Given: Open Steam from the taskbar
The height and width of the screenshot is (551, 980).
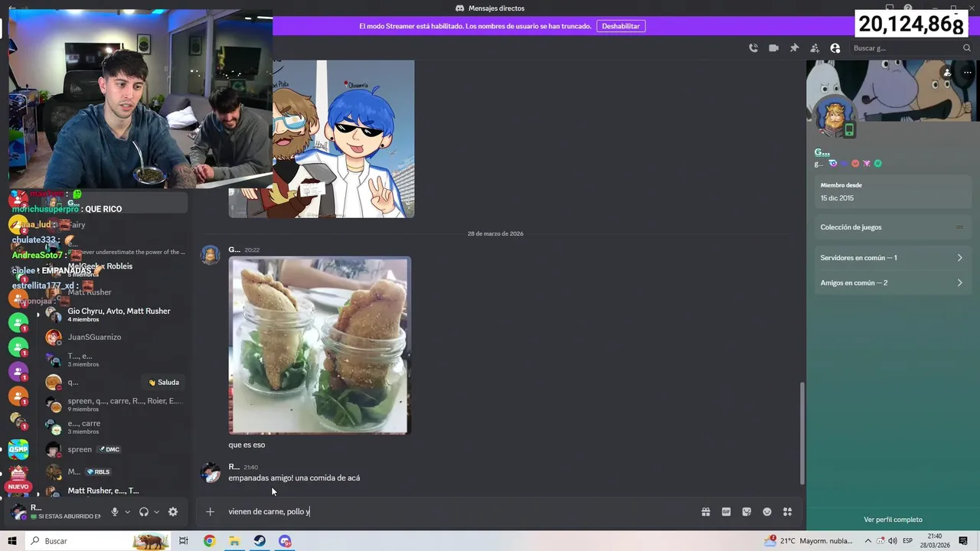Looking at the screenshot, I should coord(260,541).
